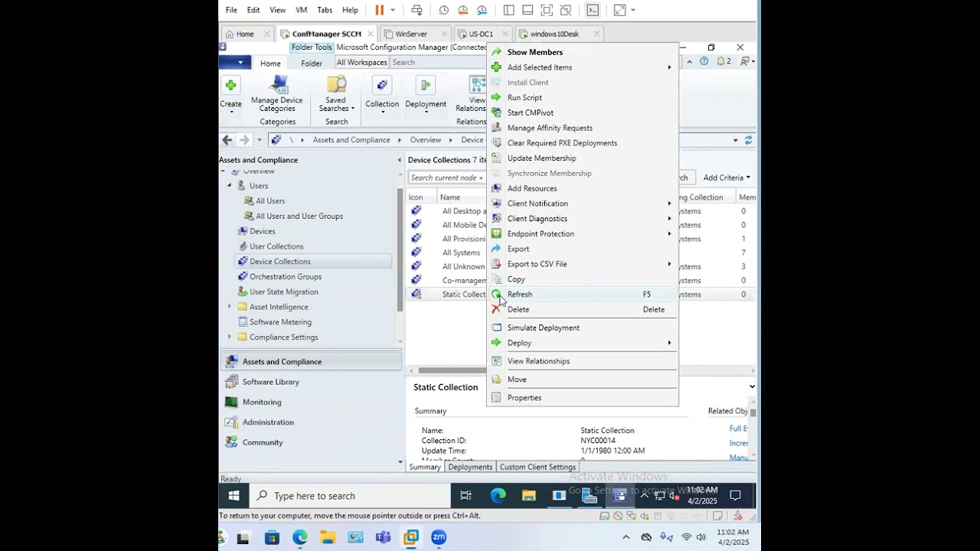Click the VMware take snapshot clock icon
980x551 pixels.
(444, 10)
